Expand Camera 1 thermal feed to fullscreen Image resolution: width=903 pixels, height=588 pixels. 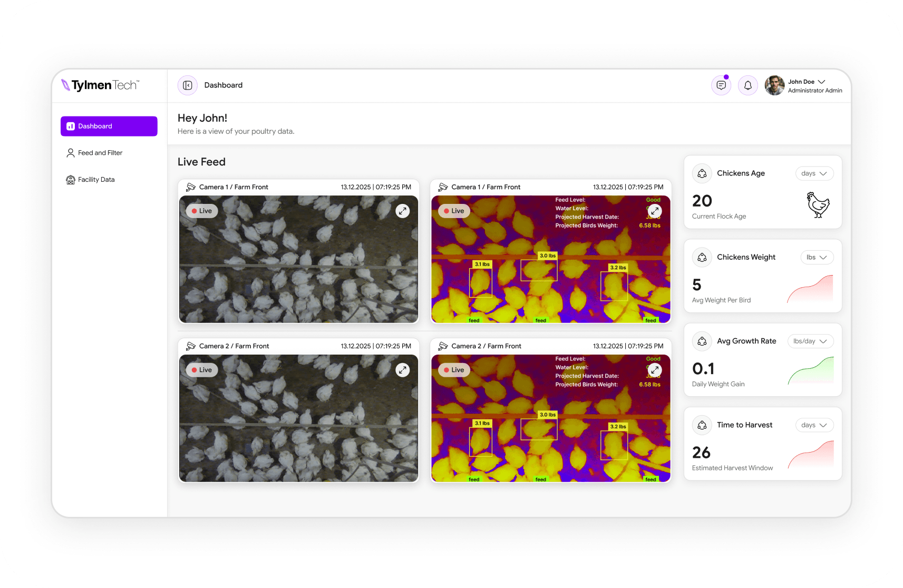pyautogui.click(x=655, y=211)
